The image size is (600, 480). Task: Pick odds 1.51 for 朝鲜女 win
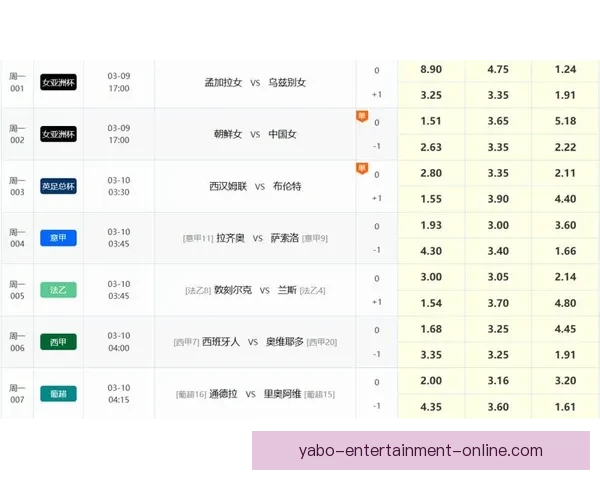click(x=431, y=121)
